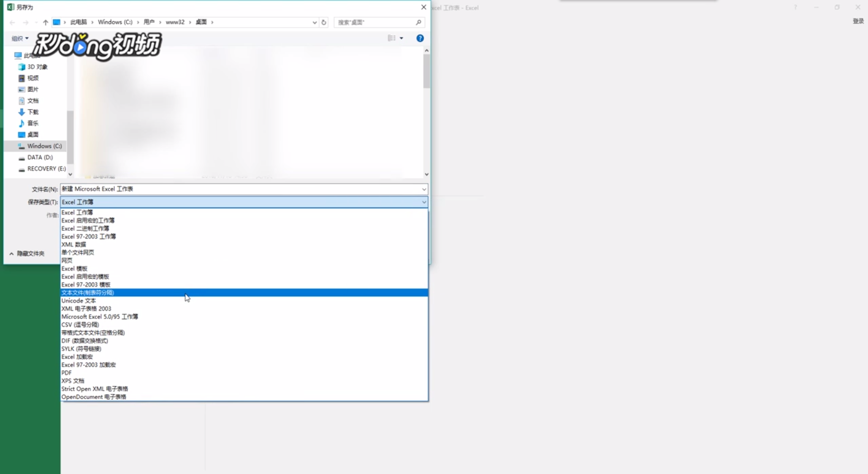Open the 组织 menu
The width and height of the screenshot is (868, 474).
[x=20, y=38]
